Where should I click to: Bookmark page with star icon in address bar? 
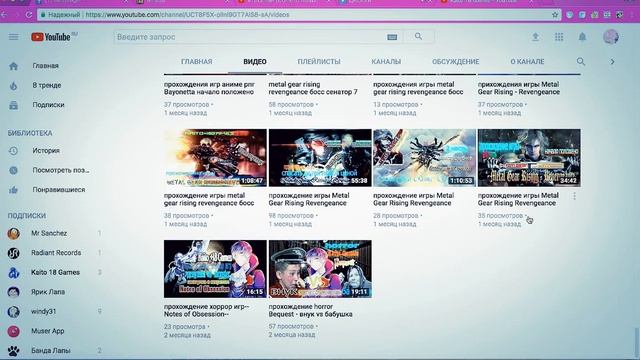click(555, 15)
